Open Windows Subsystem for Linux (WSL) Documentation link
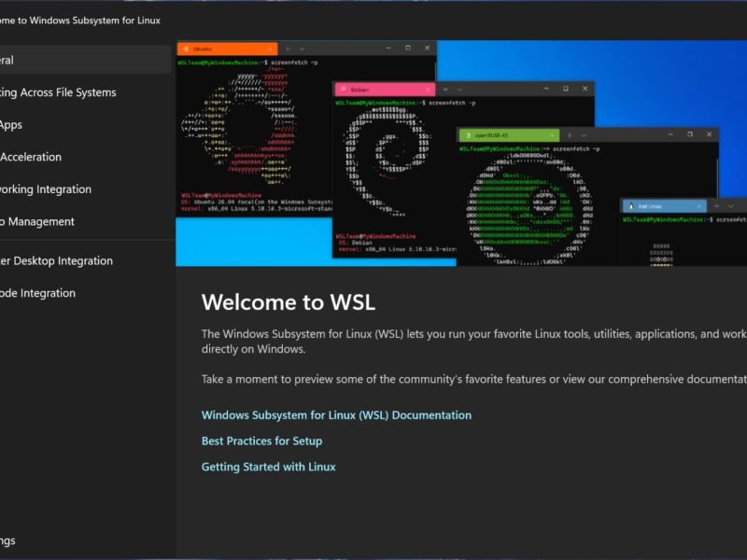The height and width of the screenshot is (560, 747). [336, 415]
